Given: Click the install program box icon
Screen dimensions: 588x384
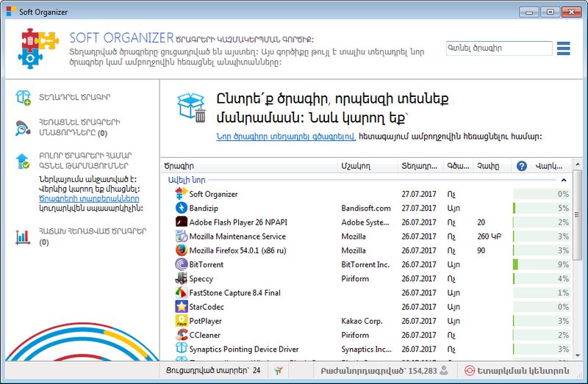Looking at the screenshot, I should (x=24, y=98).
